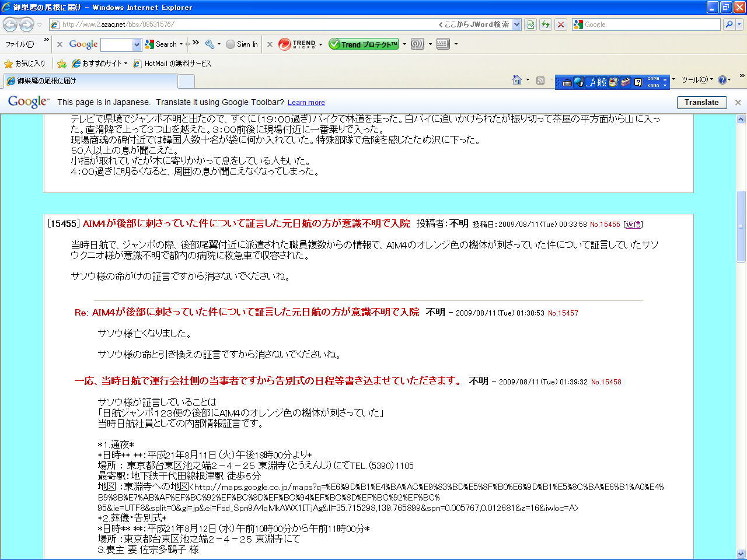Screen dimensions: 747x560
Task: Expand the おすすめサイト dropdown
Action: coord(125,64)
